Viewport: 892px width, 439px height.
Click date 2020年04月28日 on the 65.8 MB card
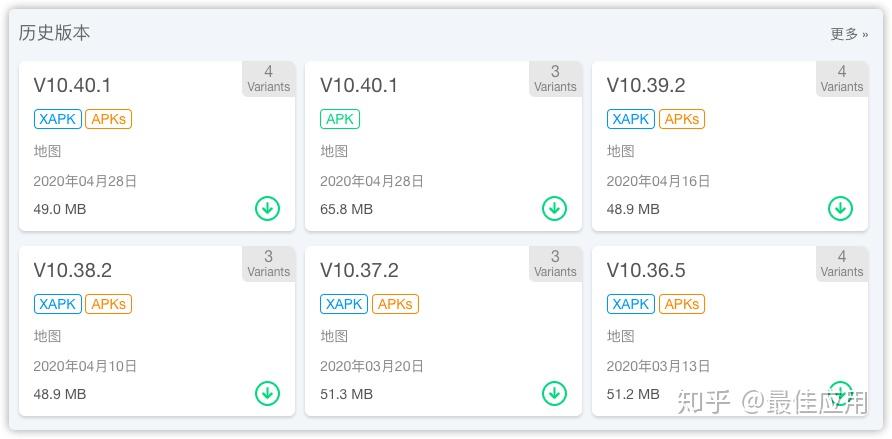click(372, 181)
